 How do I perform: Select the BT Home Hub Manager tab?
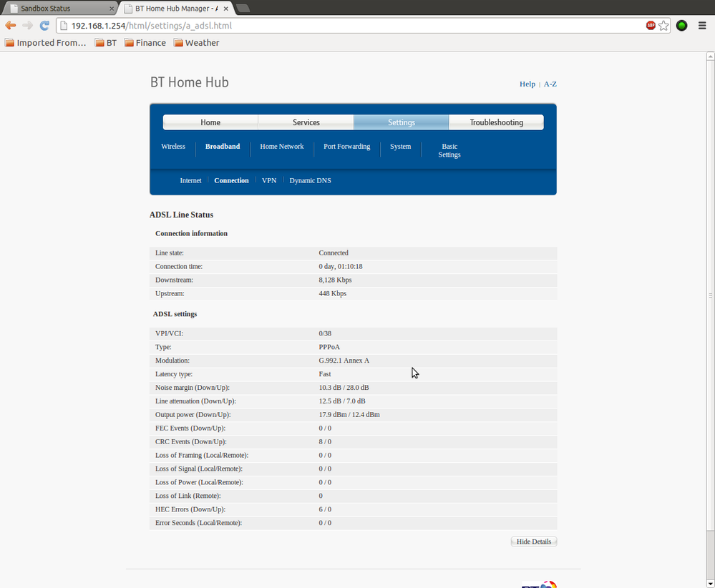click(x=175, y=8)
